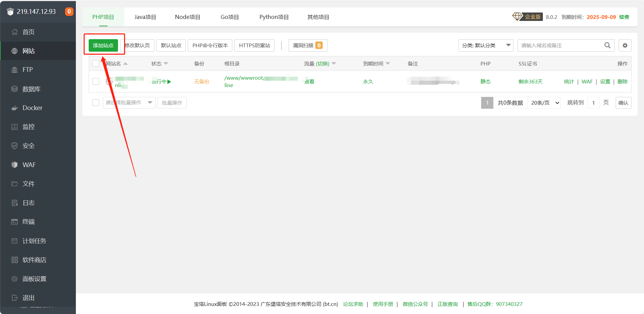
Task: Open the Cron tasks (计划任务) calendar icon
Action: pyautogui.click(x=14, y=241)
